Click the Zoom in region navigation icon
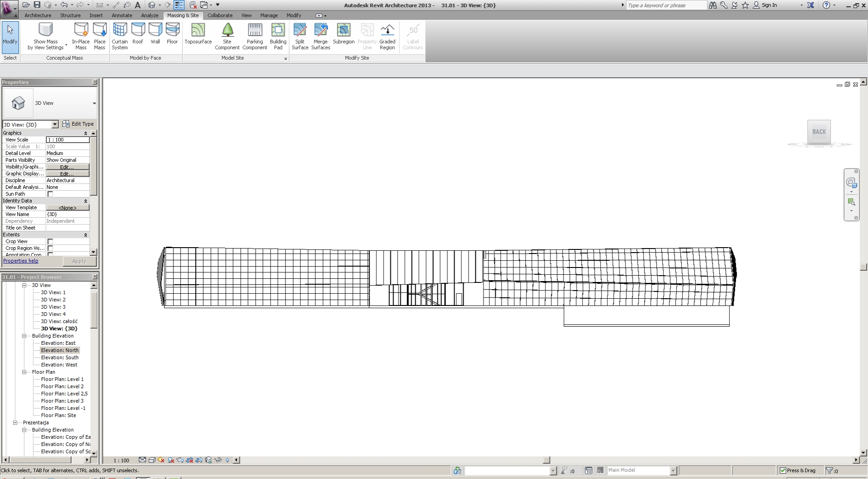 click(851, 202)
